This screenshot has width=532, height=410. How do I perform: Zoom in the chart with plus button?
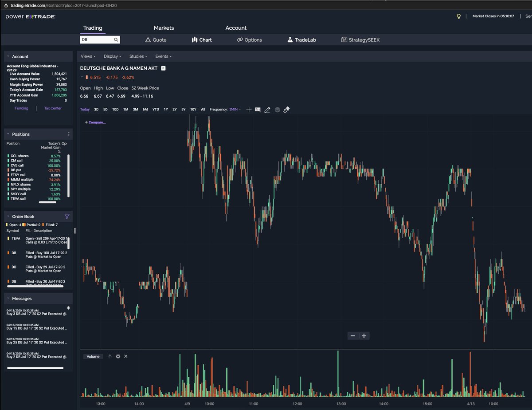[364, 335]
